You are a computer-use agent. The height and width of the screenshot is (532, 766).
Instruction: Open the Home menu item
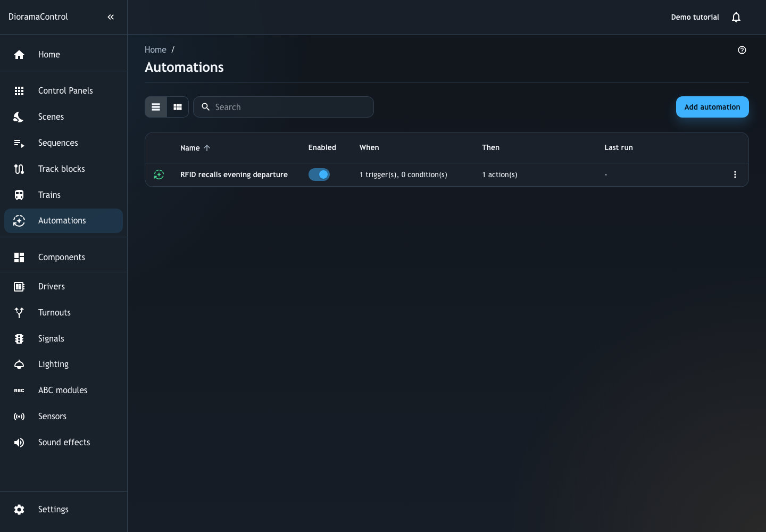click(x=64, y=55)
